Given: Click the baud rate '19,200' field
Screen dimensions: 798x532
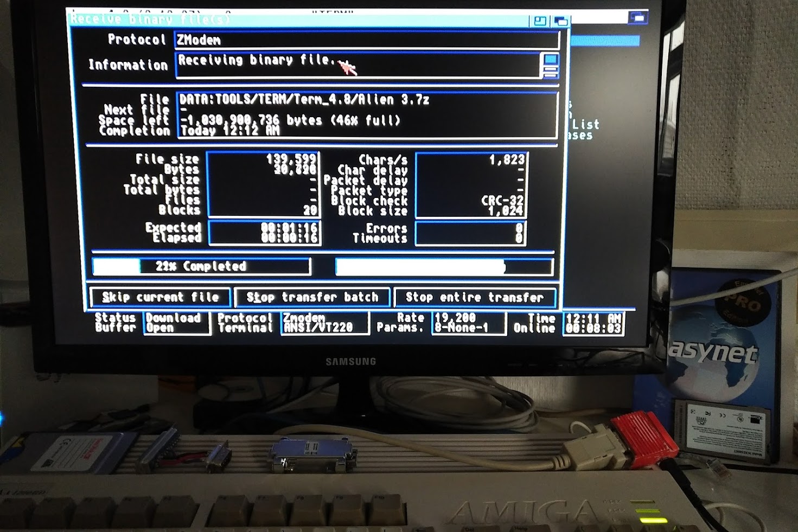Looking at the screenshot, I should [x=455, y=318].
